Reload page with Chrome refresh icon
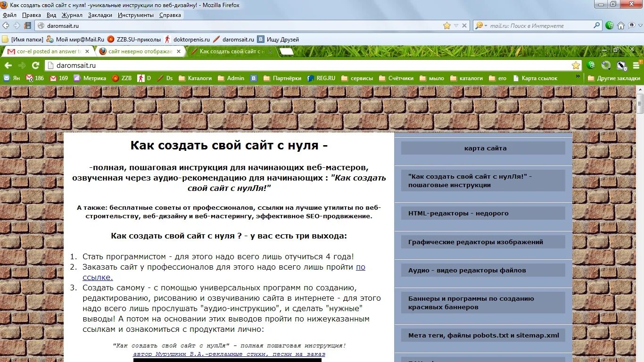 coord(35,66)
